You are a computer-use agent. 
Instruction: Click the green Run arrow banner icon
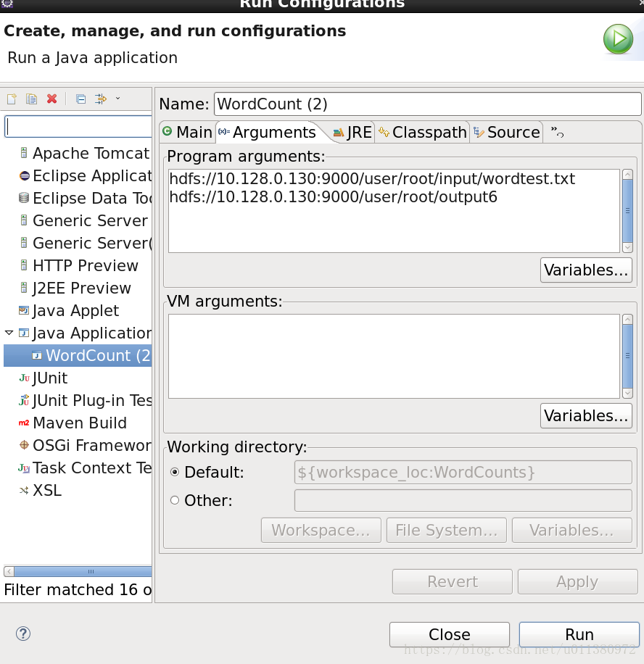619,39
